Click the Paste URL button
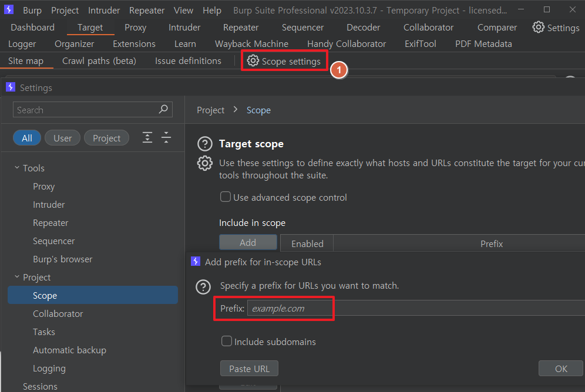585x392 pixels. tap(249, 369)
